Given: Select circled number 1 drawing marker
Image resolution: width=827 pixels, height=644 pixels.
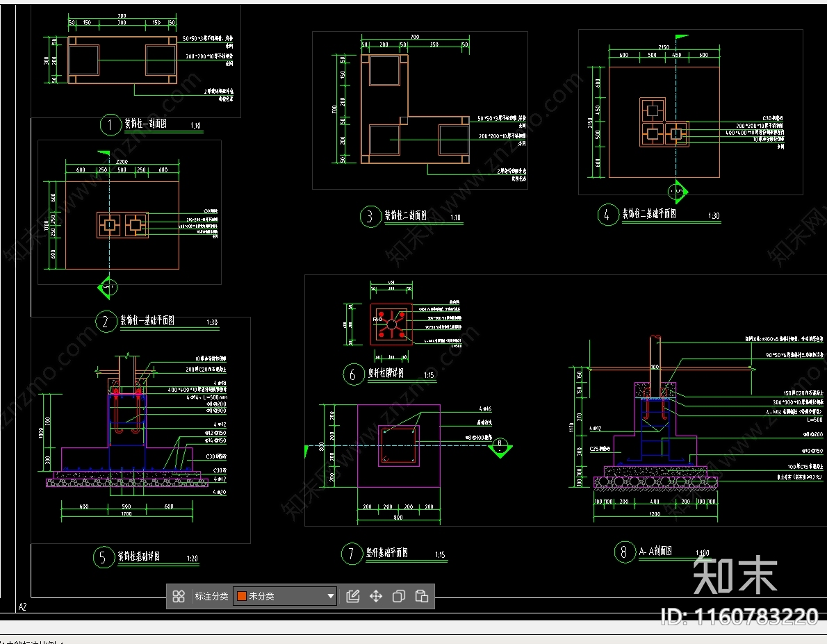Looking at the screenshot, I should (110, 125).
